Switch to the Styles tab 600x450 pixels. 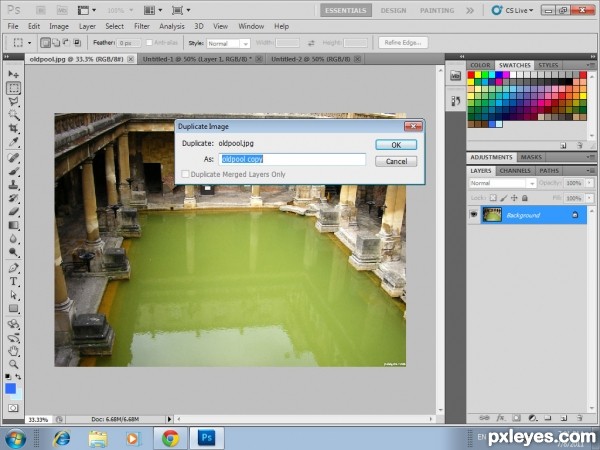point(548,65)
